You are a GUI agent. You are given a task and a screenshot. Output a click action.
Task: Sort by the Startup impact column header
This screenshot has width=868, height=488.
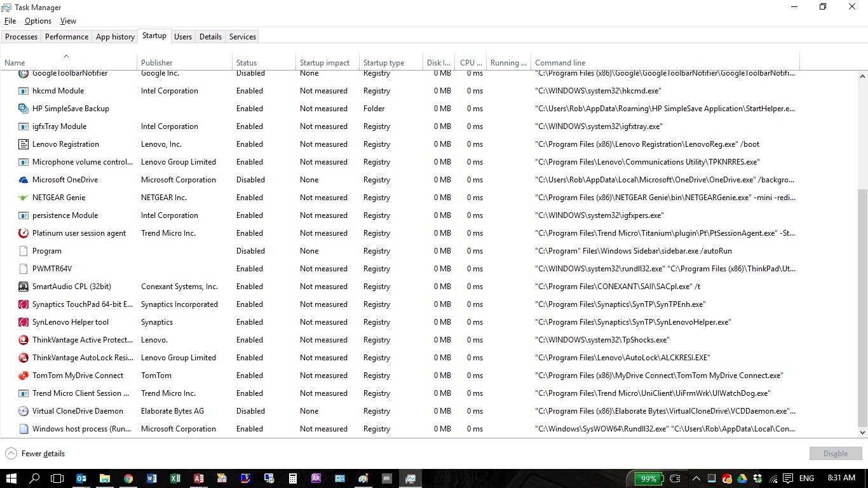click(x=328, y=63)
